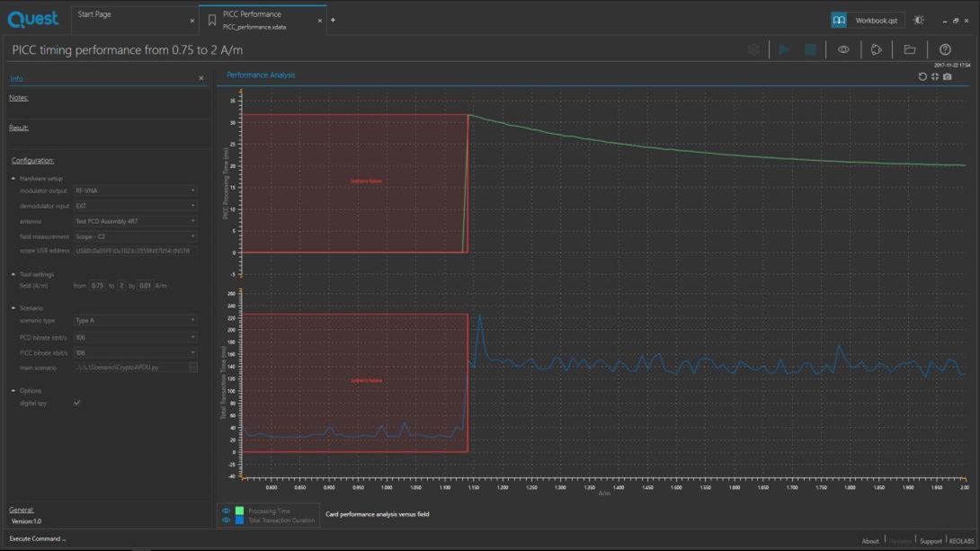
Task: Open the modulator output RF-VNA dropdown
Action: (135, 191)
